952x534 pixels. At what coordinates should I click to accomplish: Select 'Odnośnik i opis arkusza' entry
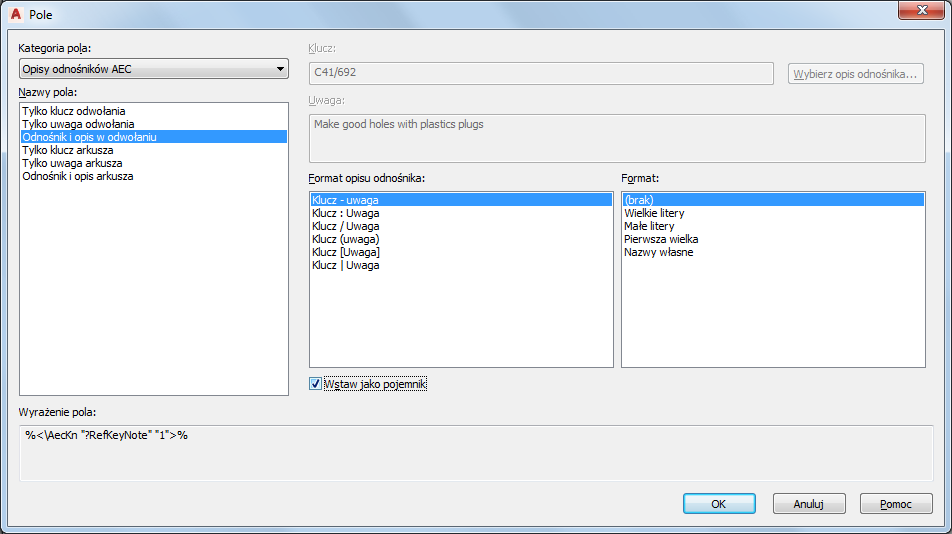coord(154,176)
